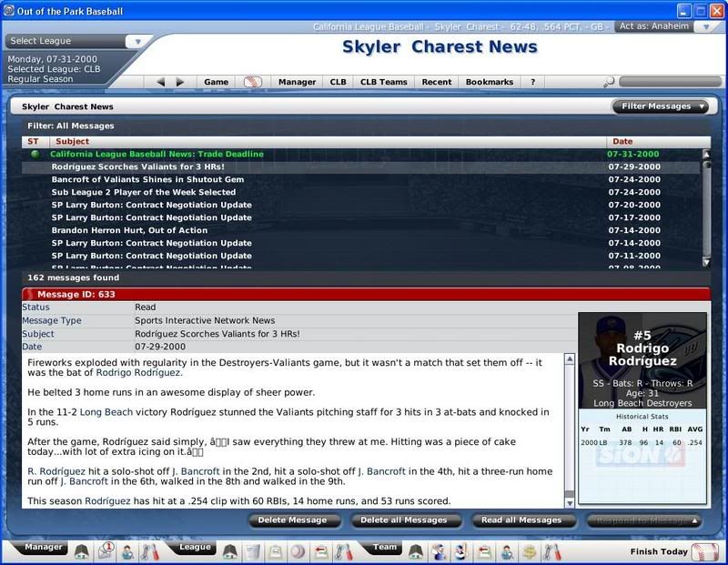This screenshot has width=728, height=565.
Task: Follow the Rodrigo Rodríguez link in message body
Action: tap(138, 373)
